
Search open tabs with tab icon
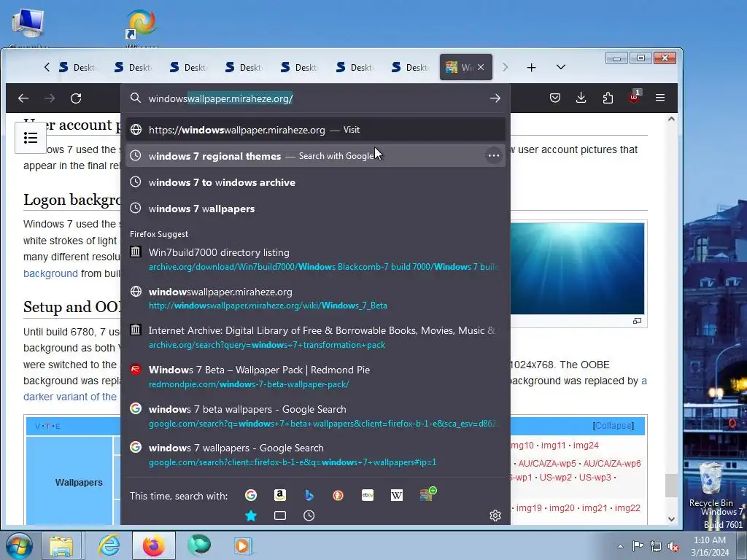280,516
